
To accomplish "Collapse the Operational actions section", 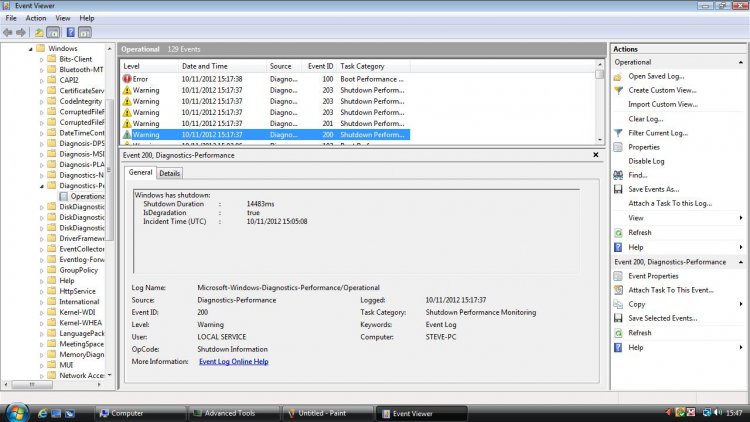I will [740, 62].
